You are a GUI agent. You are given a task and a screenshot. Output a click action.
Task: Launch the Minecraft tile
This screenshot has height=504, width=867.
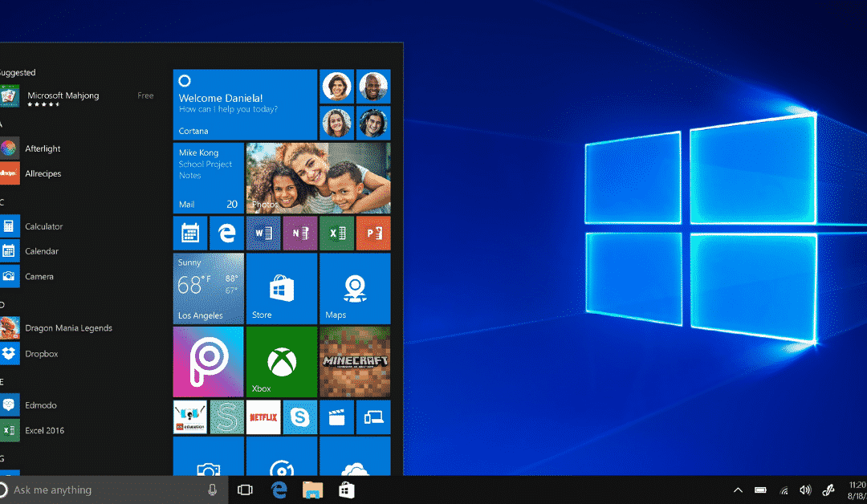[x=355, y=362]
